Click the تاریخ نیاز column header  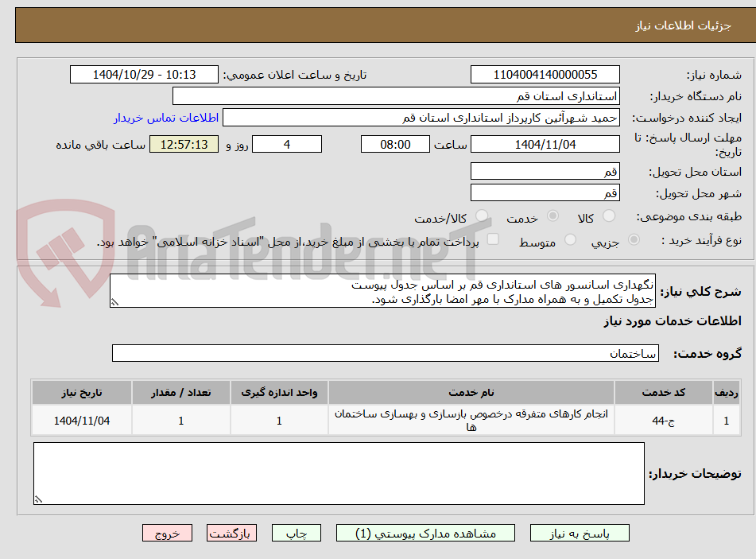(x=81, y=393)
